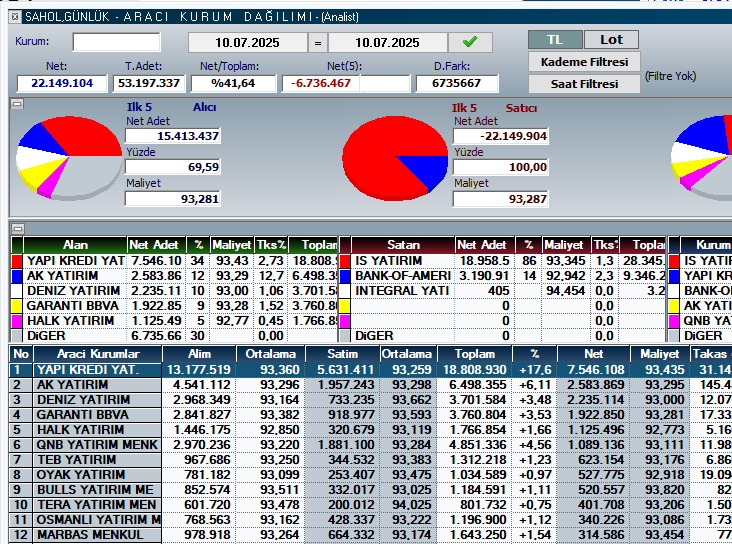Click the green checkmark apply button
Viewport: 732px width, 544px height.
click(470, 42)
